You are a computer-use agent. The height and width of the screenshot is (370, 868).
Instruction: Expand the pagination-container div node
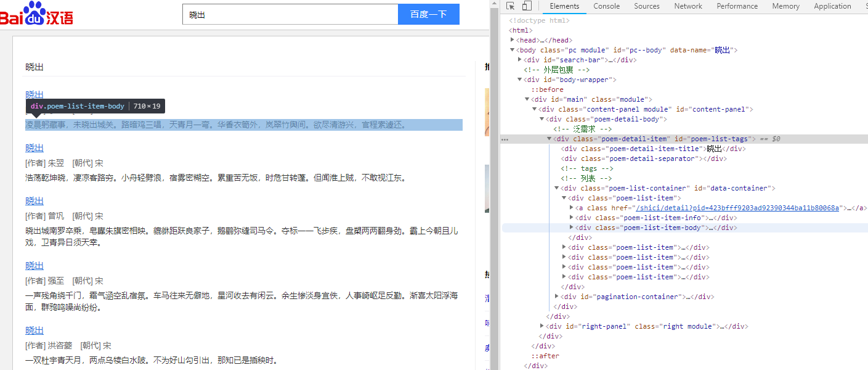pos(557,297)
